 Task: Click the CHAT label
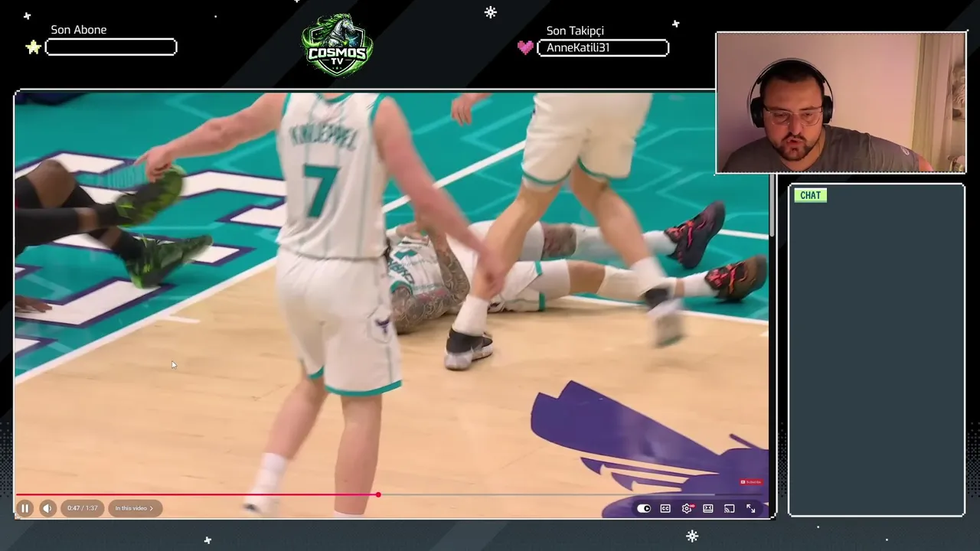coord(810,195)
